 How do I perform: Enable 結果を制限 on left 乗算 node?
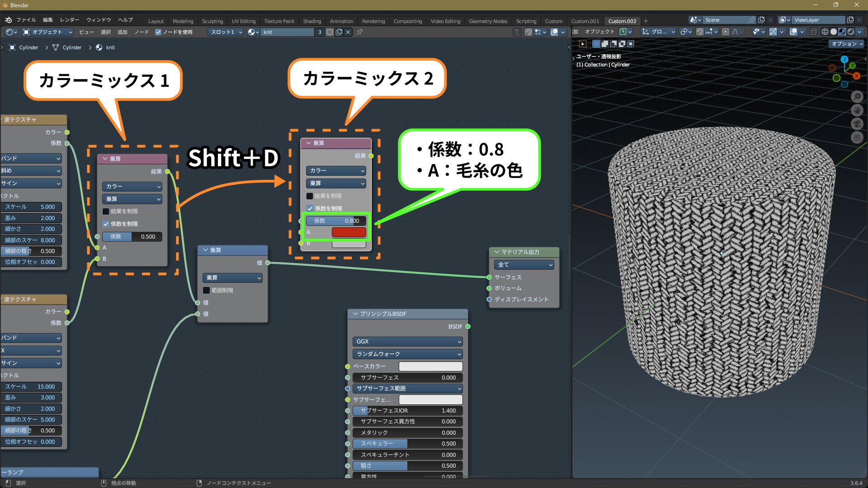[x=106, y=211]
